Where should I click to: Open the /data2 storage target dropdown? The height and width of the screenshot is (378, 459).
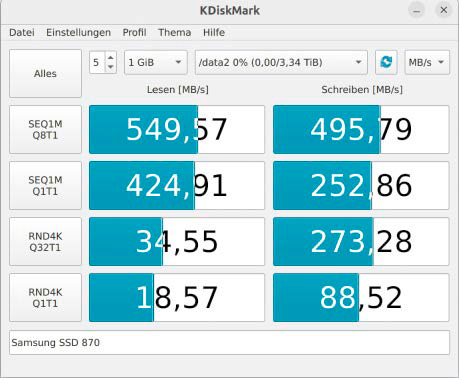coord(281,62)
